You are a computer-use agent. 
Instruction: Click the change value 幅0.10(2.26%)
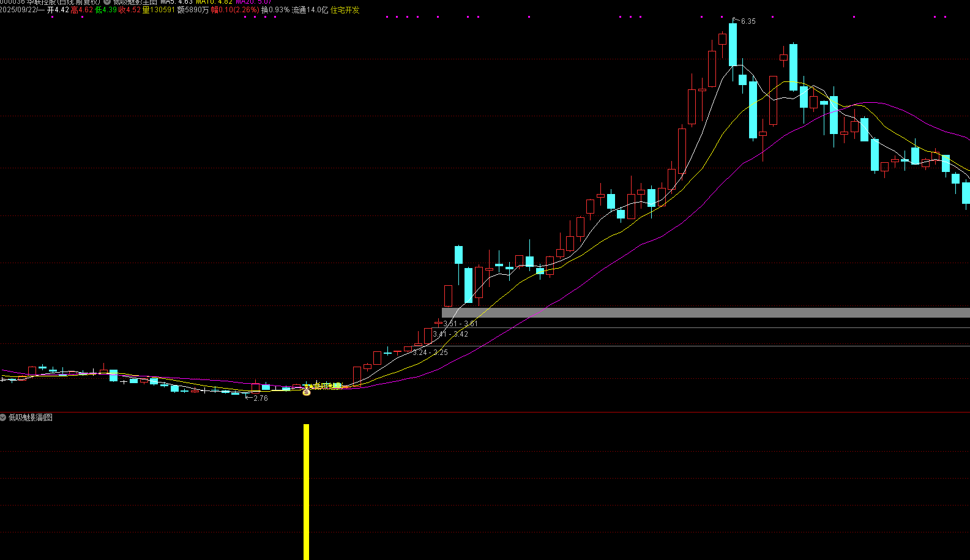tap(235, 10)
